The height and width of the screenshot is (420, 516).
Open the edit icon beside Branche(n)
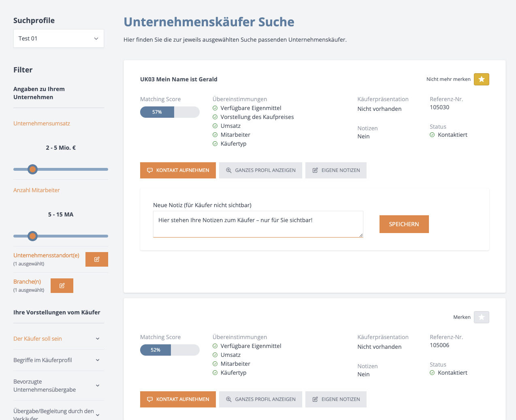[x=62, y=285]
